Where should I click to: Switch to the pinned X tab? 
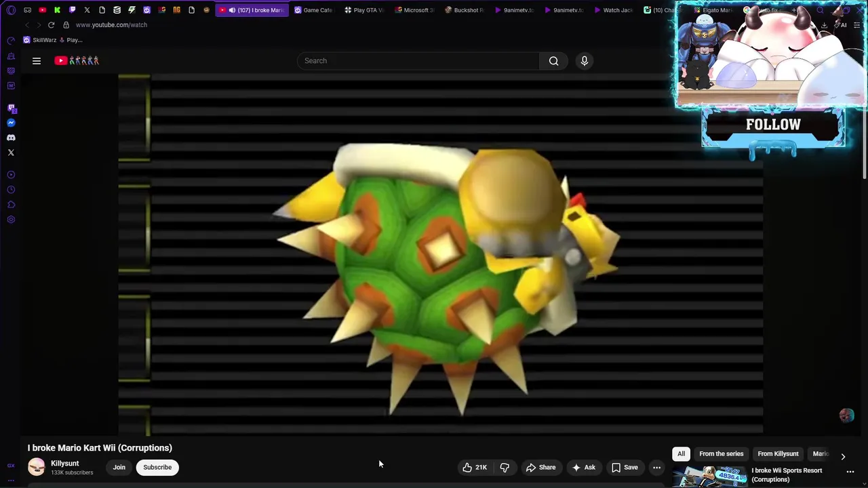(87, 10)
